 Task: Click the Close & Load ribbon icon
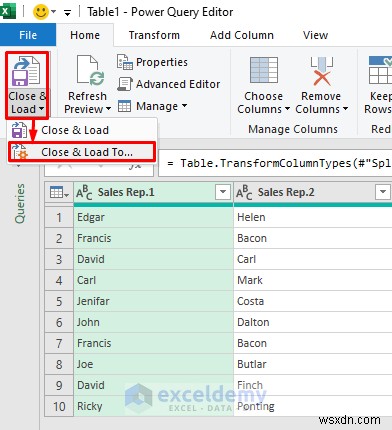(x=26, y=71)
